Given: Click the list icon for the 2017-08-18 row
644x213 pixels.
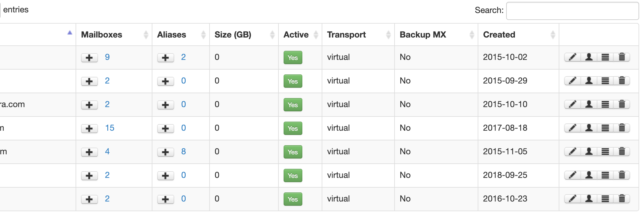Looking at the screenshot, I should tap(605, 128).
